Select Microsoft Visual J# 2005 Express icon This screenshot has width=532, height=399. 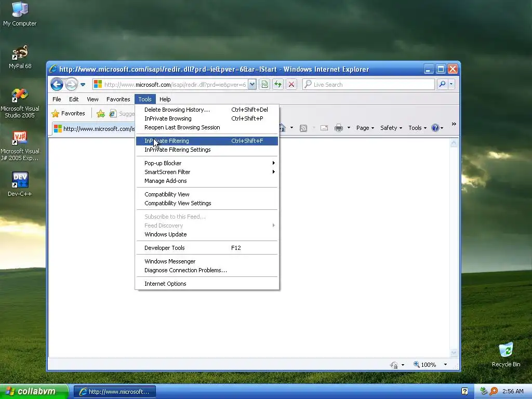20,146
